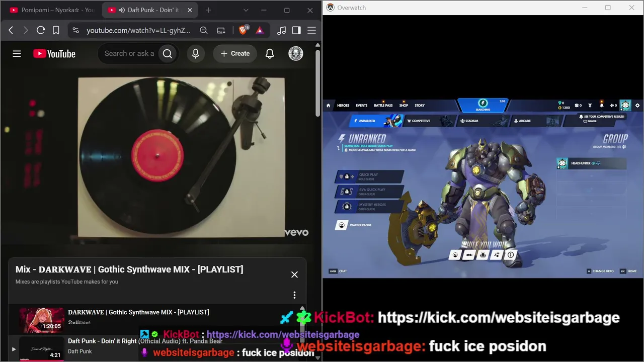Bookmark the current page in Brave
The width and height of the screenshot is (644, 362).
(56, 30)
